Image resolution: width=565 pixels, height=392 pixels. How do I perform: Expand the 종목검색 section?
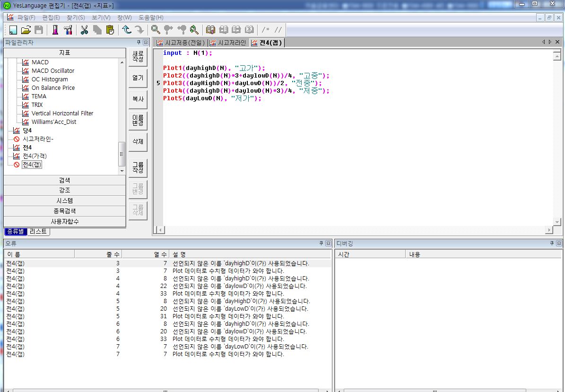[x=65, y=211]
